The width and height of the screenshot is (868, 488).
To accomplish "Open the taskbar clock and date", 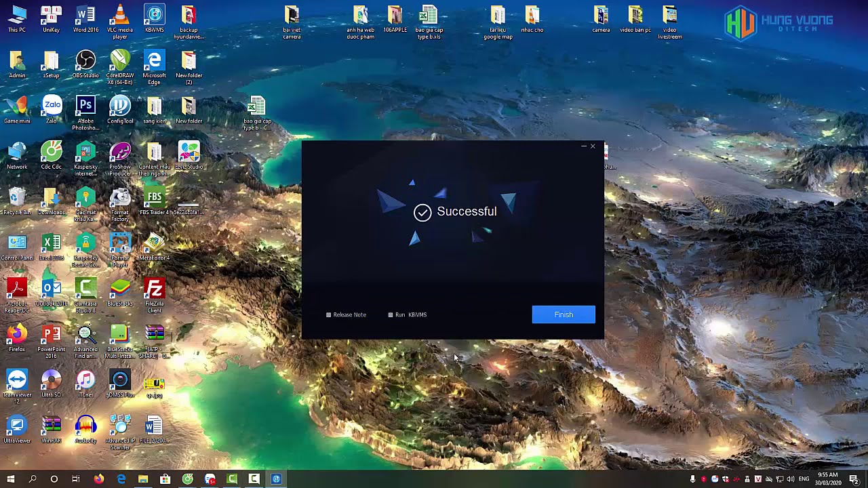I will [828, 479].
